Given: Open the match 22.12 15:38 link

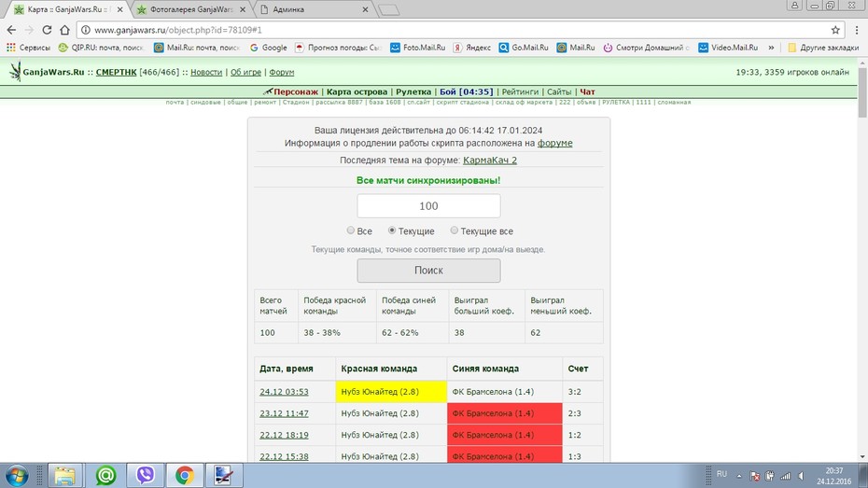Looking at the screenshot, I should (284, 456).
